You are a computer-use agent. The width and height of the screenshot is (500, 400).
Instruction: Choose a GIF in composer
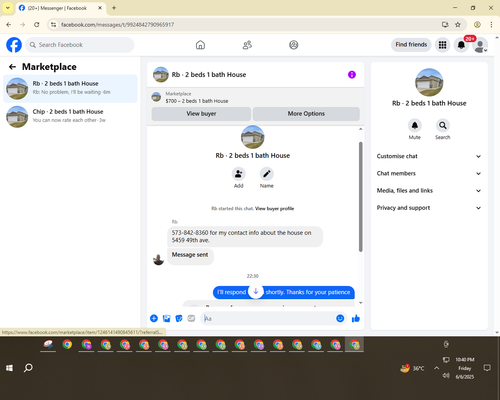[x=191, y=319]
